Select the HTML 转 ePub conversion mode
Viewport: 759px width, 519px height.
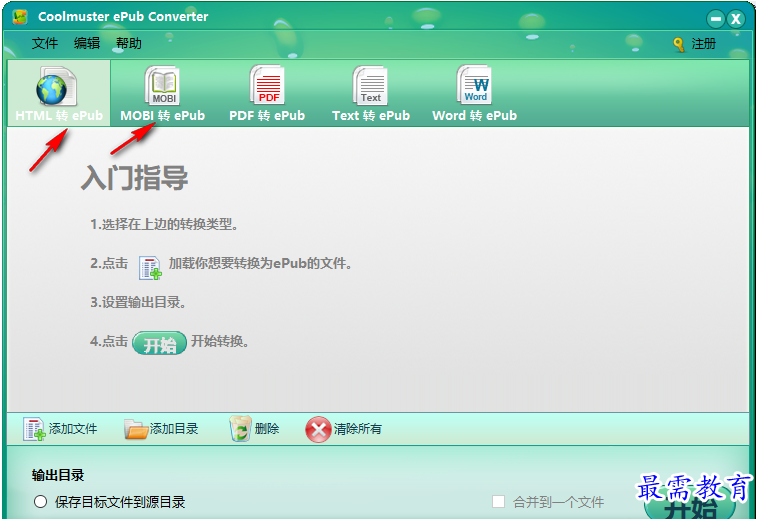(59, 93)
